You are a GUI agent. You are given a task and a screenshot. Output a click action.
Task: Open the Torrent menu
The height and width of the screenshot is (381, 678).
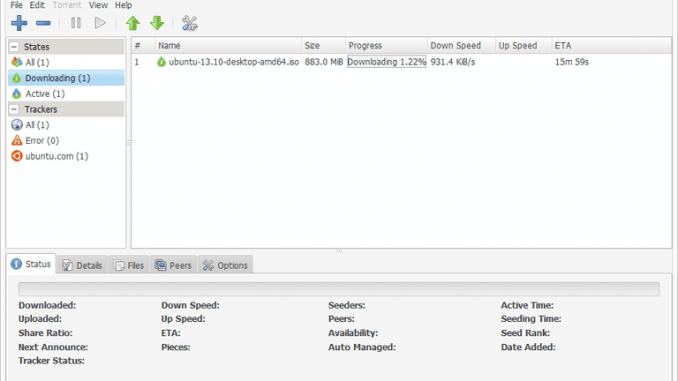[67, 5]
